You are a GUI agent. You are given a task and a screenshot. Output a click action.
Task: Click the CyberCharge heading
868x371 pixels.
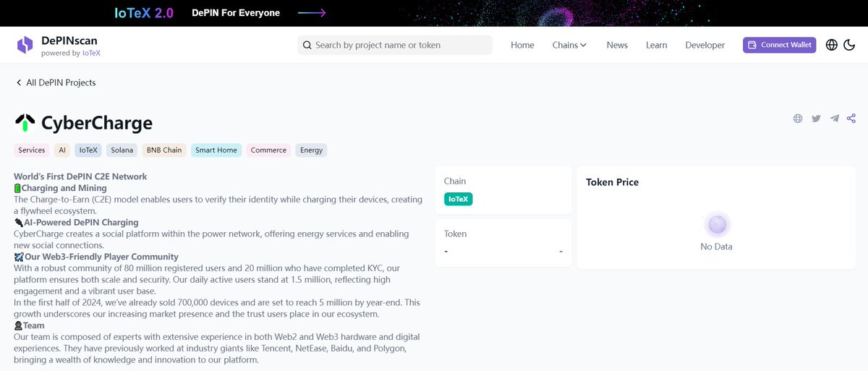(97, 123)
